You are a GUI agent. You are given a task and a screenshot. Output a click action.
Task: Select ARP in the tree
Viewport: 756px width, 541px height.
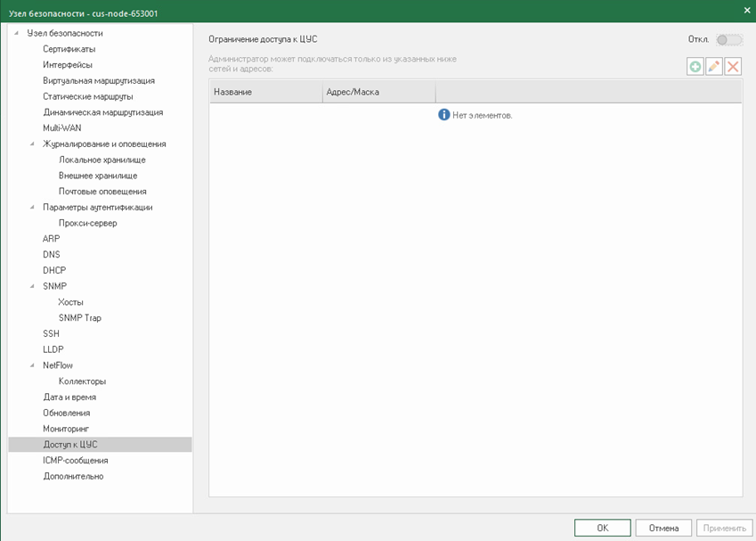(x=51, y=239)
